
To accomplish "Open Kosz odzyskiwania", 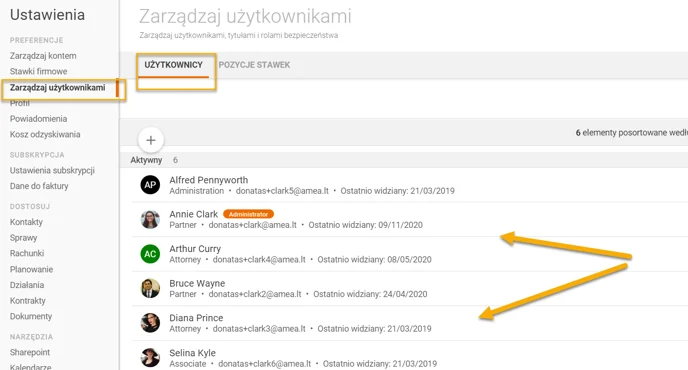I will [45, 134].
